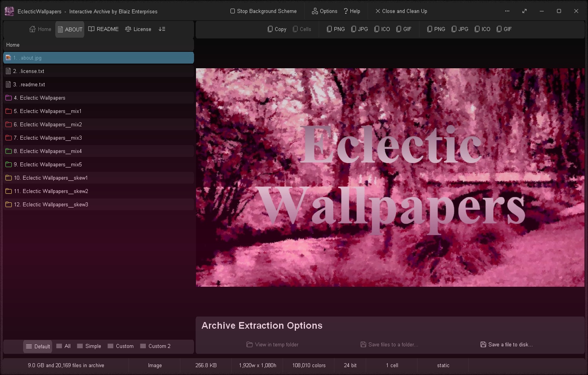The height and width of the screenshot is (375, 588).
Task: Select the Custom list view
Action: coord(121,346)
